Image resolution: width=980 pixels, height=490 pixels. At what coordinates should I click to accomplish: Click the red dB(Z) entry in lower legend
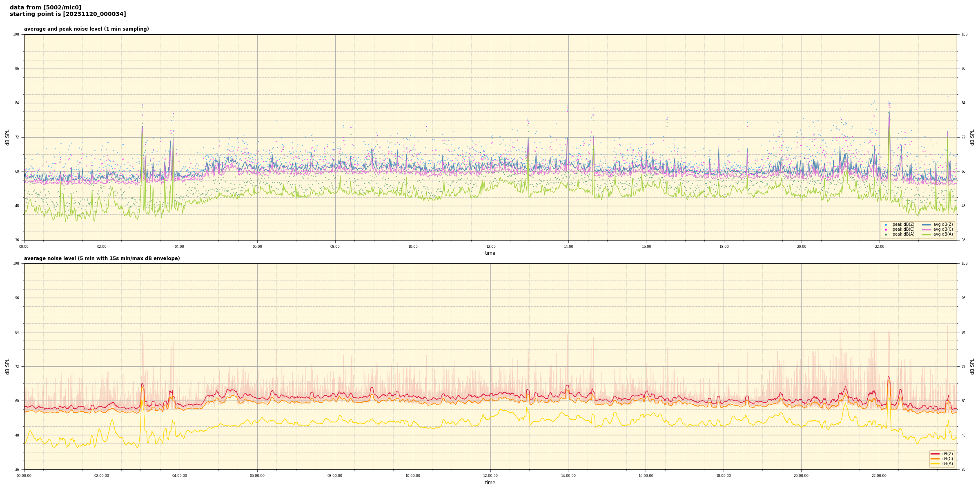coord(935,454)
